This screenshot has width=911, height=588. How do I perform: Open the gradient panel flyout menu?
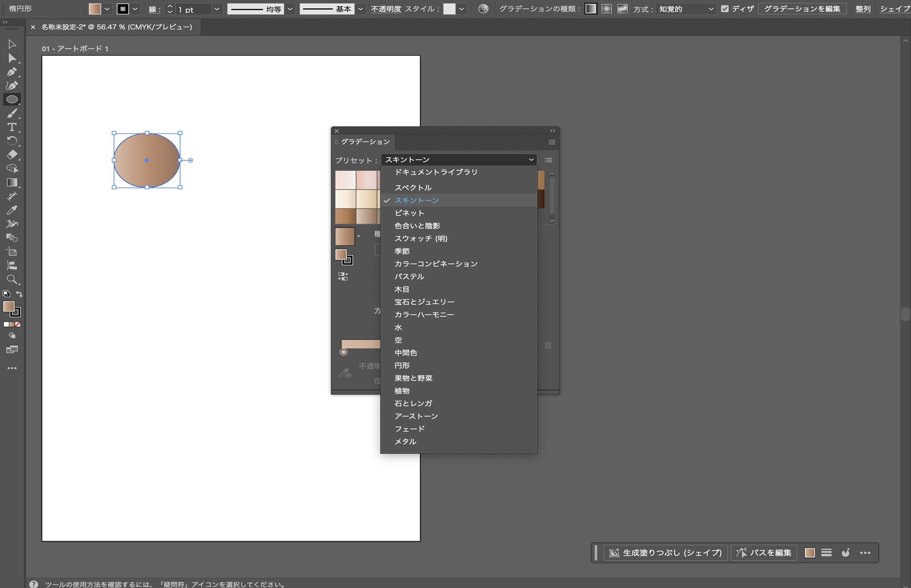[x=552, y=142]
